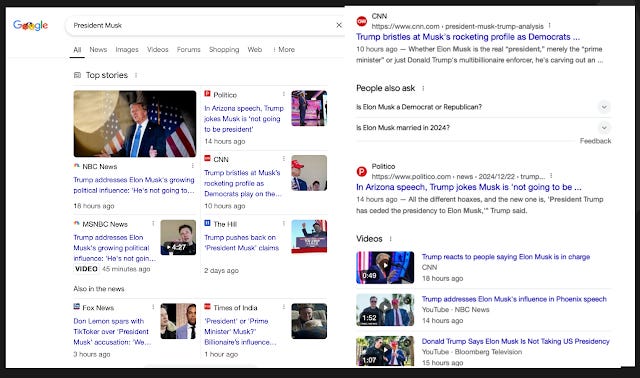Screen dimensions: 640x378
Task: Play the 0:49 CNN video thumbnail
Action: [385, 267]
